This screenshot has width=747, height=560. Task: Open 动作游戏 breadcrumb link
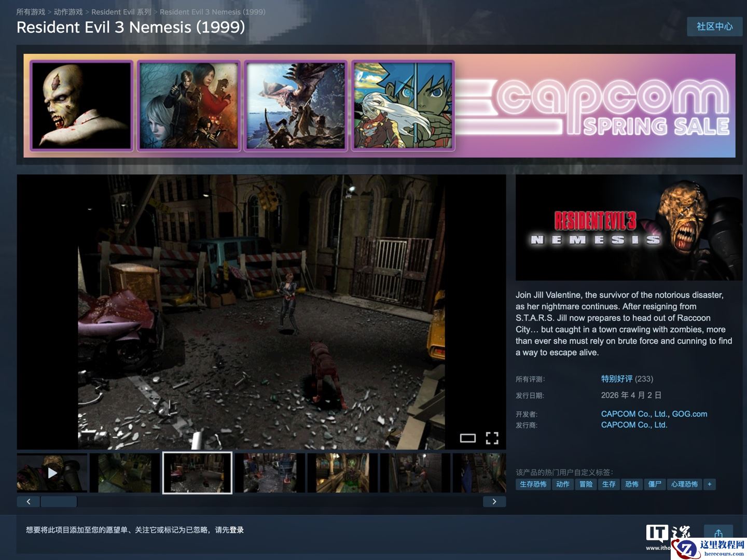[68, 11]
